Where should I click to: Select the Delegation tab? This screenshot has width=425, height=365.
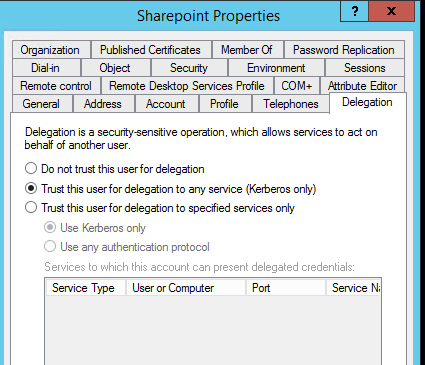(x=367, y=102)
